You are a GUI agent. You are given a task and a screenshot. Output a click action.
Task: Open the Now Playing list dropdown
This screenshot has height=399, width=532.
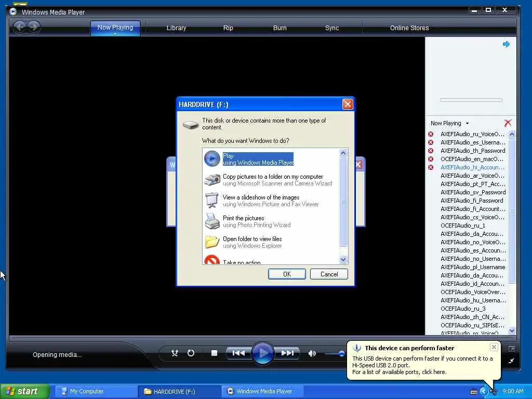coord(467,123)
